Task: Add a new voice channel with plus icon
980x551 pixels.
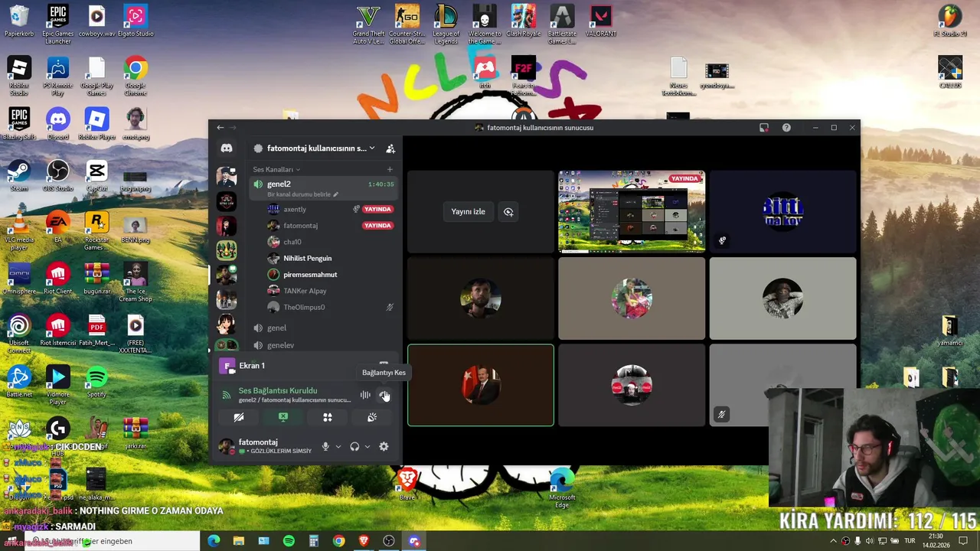Action: pyautogui.click(x=390, y=169)
